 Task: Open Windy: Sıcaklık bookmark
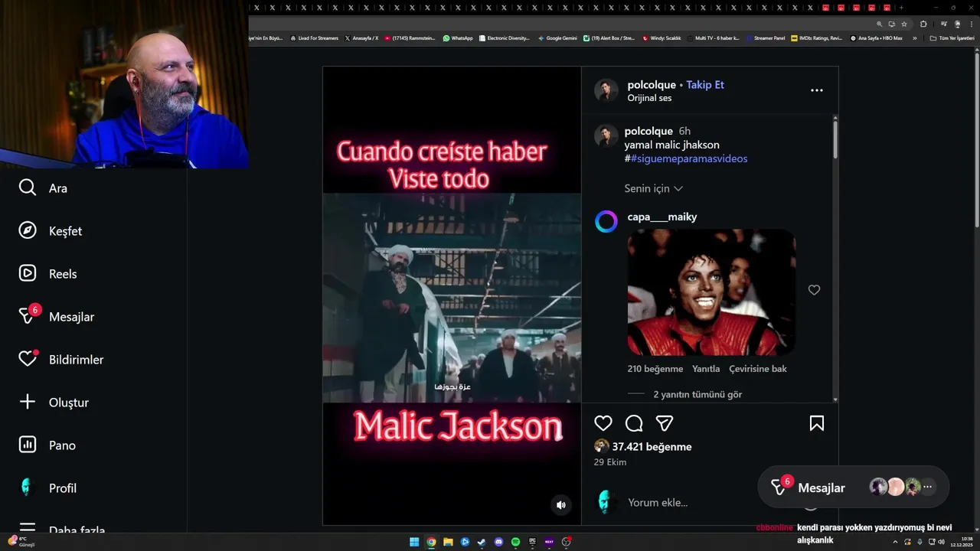point(661,38)
